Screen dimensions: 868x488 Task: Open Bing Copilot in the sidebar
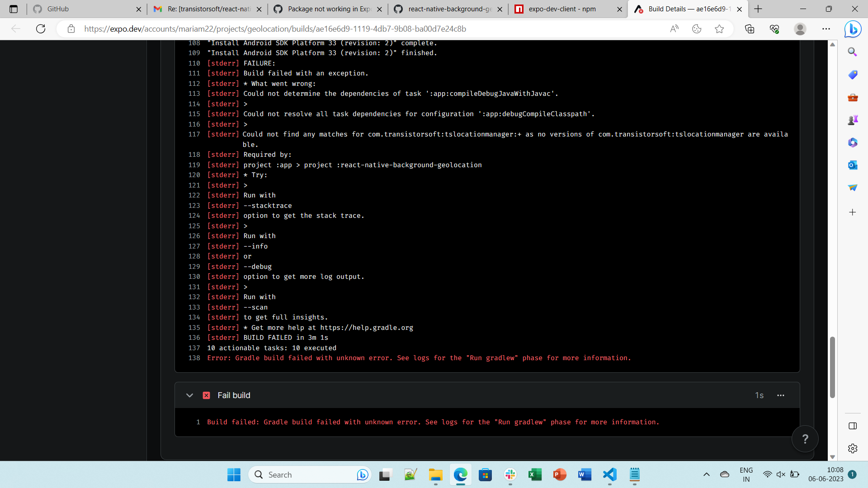[x=853, y=29]
